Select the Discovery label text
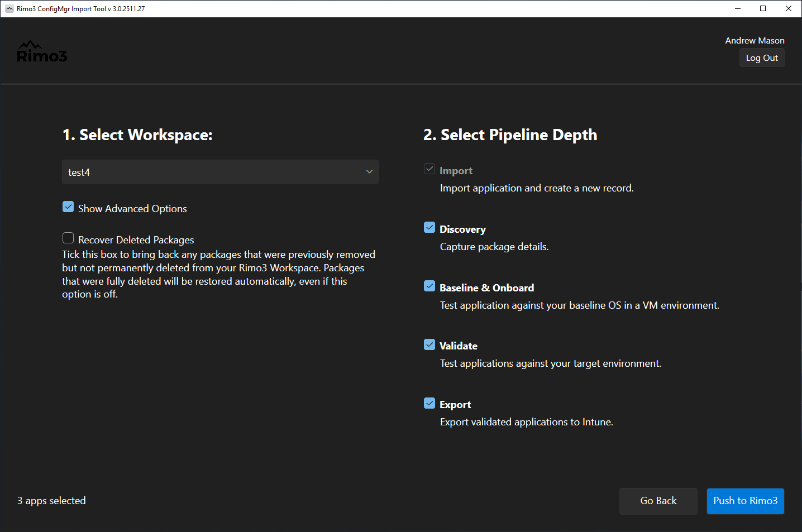The image size is (802, 532). coord(462,229)
